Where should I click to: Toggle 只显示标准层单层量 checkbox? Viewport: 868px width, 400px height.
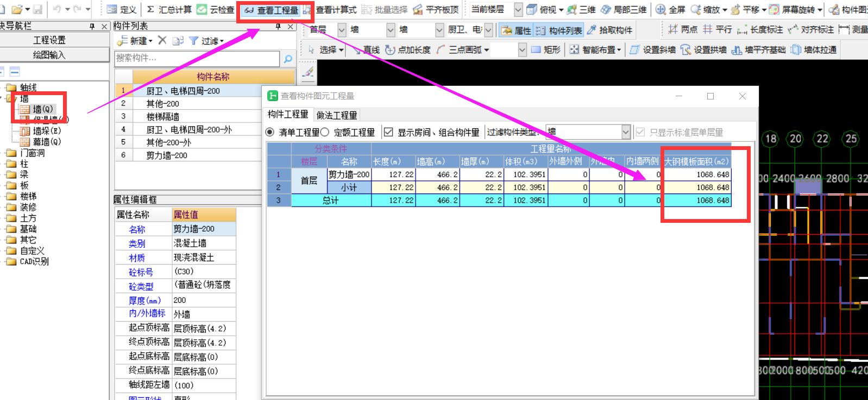point(640,132)
